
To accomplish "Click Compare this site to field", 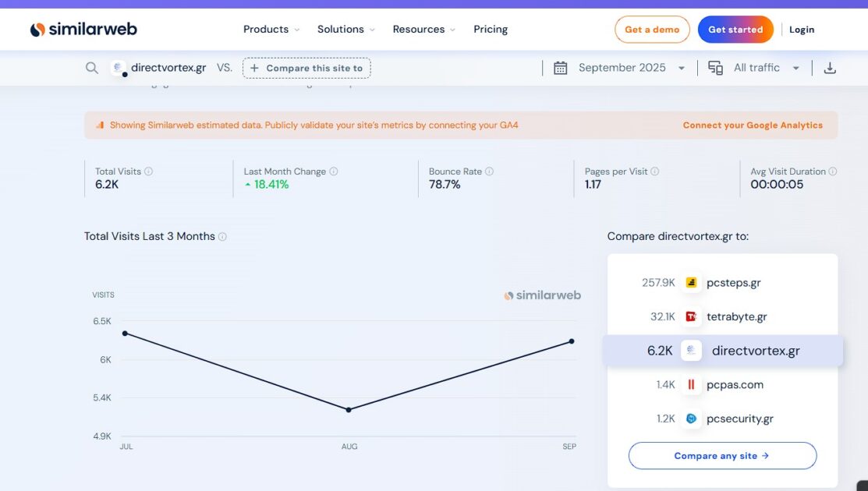I will [x=306, y=68].
